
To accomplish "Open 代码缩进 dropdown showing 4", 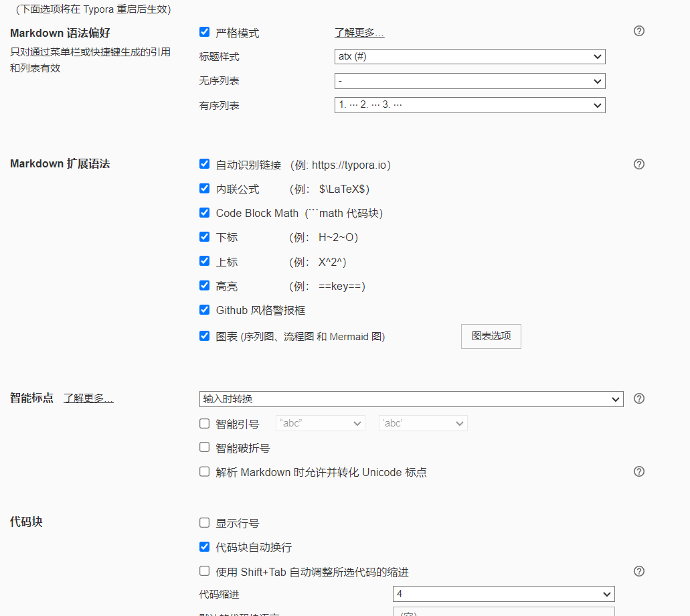I will pyautogui.click(x=504, y=594).
